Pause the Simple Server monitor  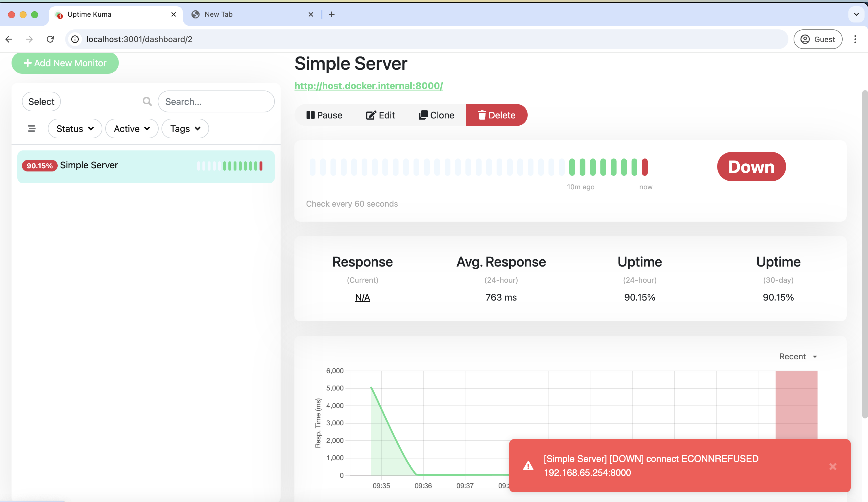click(x=324, y=115)
